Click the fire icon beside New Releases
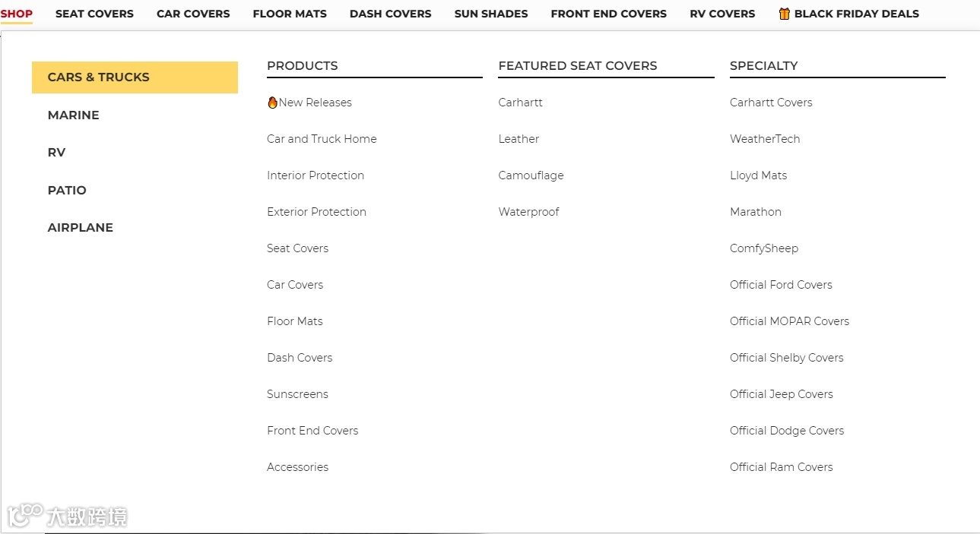 pos(272,103)
